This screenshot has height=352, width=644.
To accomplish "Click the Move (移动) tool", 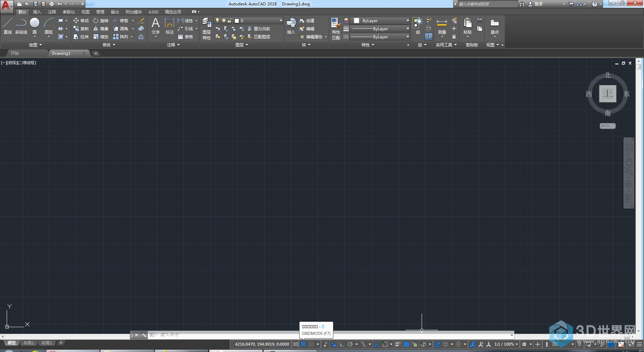I will (x=81, y=21).
